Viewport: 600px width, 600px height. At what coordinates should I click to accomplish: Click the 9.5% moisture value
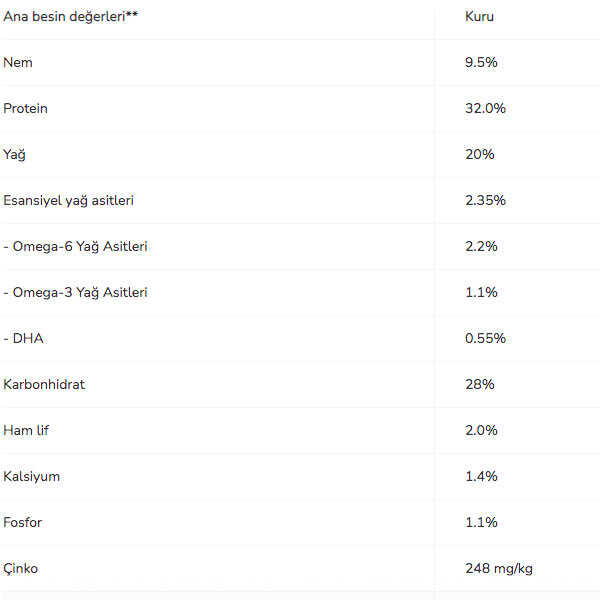(x=481, y=62)
